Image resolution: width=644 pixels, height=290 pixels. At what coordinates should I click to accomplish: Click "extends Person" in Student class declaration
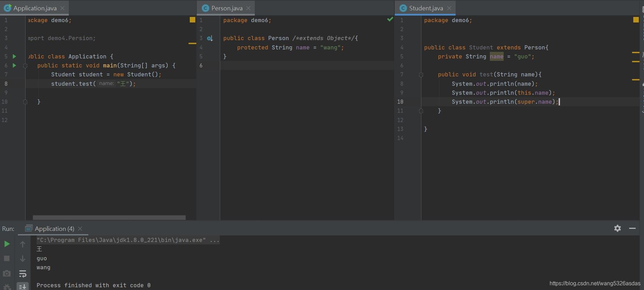[521, 47]
